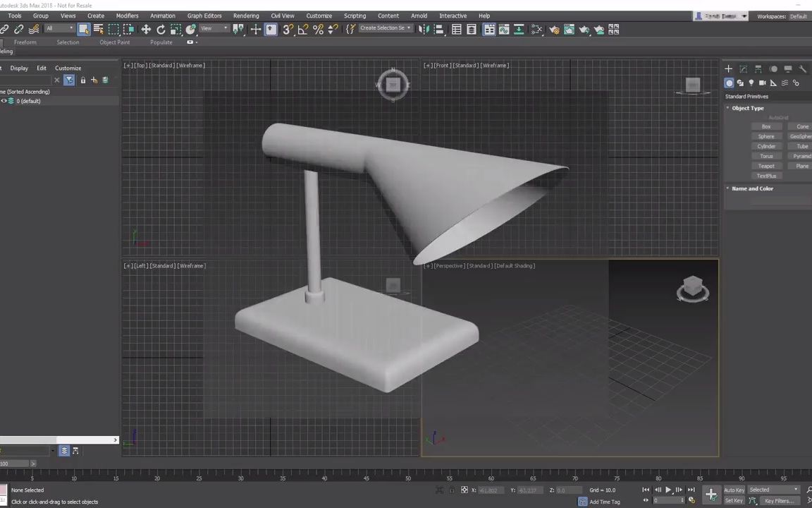Click the Sphere primitive button

pyautogui.click(x=766, y=136)
